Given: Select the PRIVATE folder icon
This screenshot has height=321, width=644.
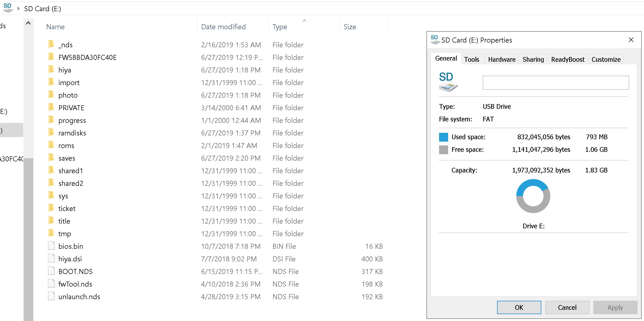Looking at the screenshot, I should tap(51, 107).
